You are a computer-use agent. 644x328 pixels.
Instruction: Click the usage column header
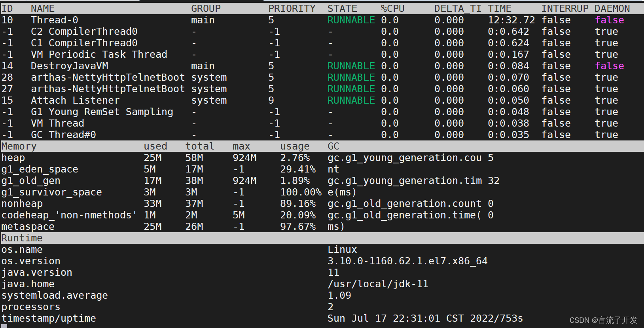pos(295,146)
